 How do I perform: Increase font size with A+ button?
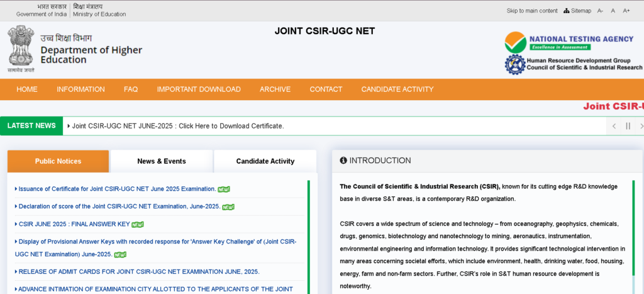coord(626,11)
